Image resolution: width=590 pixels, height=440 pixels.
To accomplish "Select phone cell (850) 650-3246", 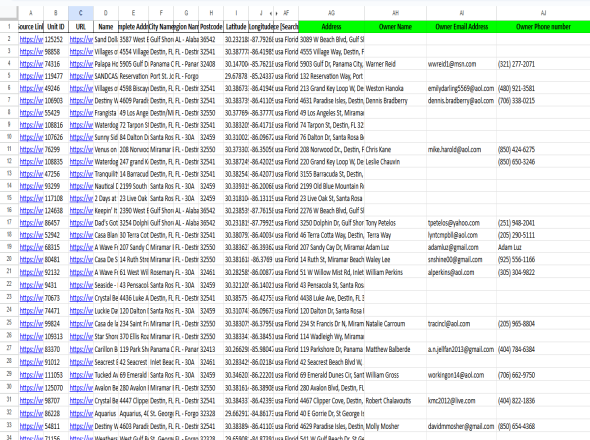I will [543, 161].
